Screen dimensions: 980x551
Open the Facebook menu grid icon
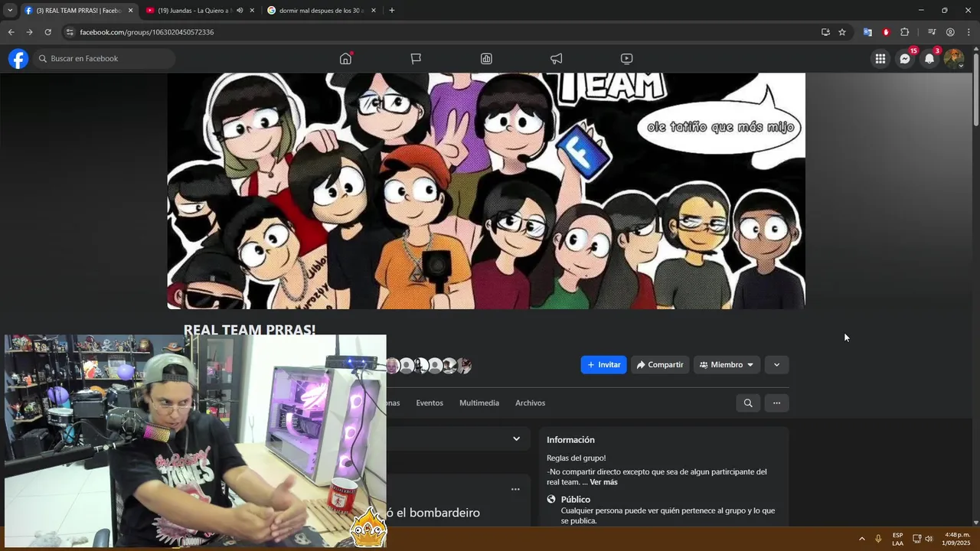[880, 59]
